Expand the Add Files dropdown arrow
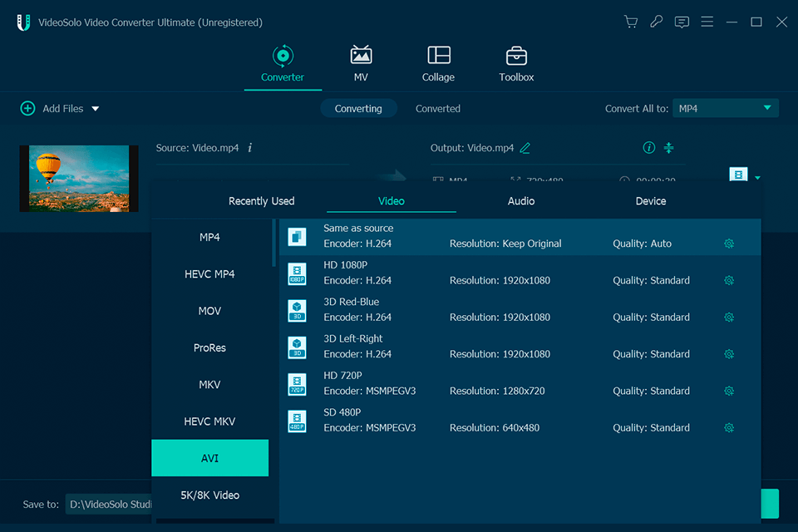Screen dimensions: 798x532 (x=95, y=108)
